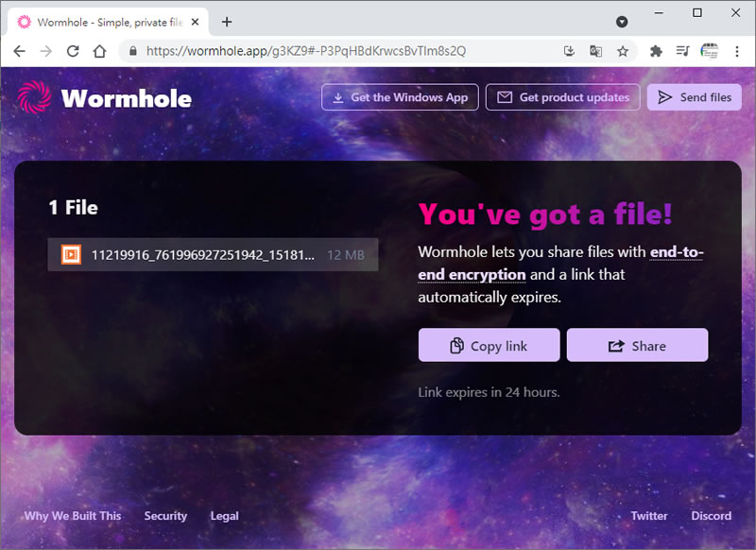Minimize the browser window
The image size is (756, 550).
(x=659, y=13)
